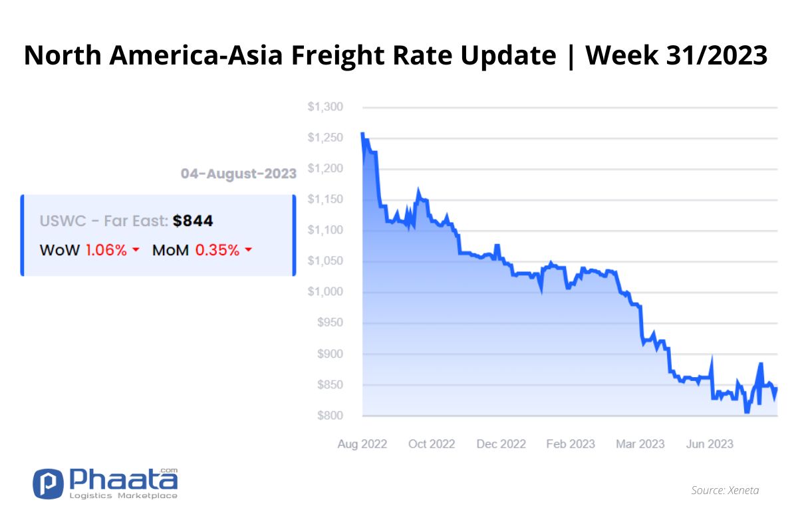
Task: Click the Mar 2023 axis label
Action: (640, 444)
